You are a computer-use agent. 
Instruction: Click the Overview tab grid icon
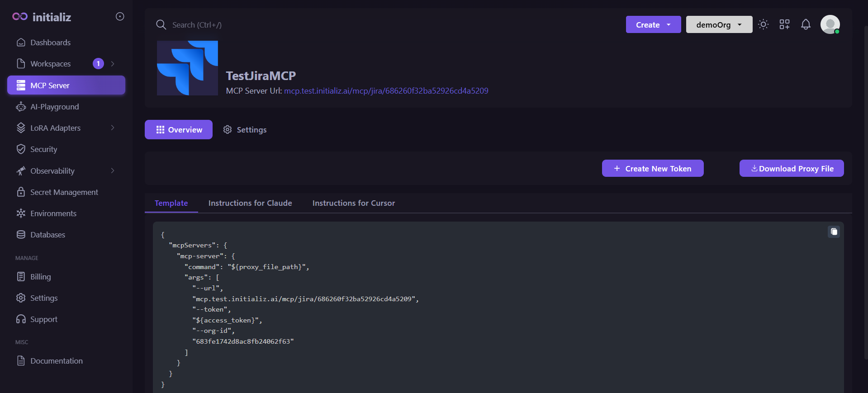tap(160, 130)
